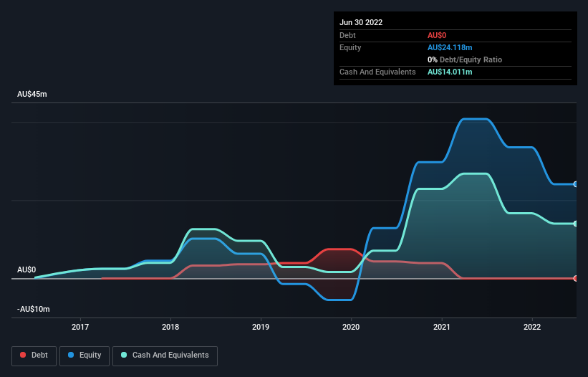
Task: Click the 2019 axis label
Action: (261, 327)
